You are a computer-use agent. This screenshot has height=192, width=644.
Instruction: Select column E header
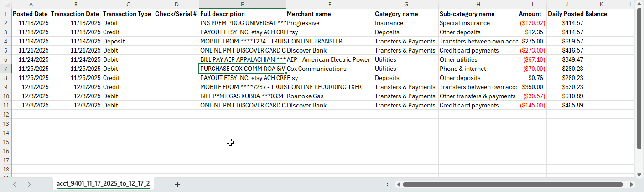click(242, 5)
